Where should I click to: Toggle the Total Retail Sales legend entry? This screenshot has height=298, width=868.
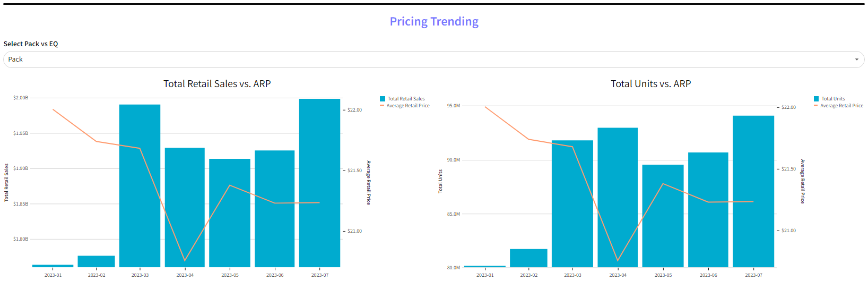click(406, 99)
